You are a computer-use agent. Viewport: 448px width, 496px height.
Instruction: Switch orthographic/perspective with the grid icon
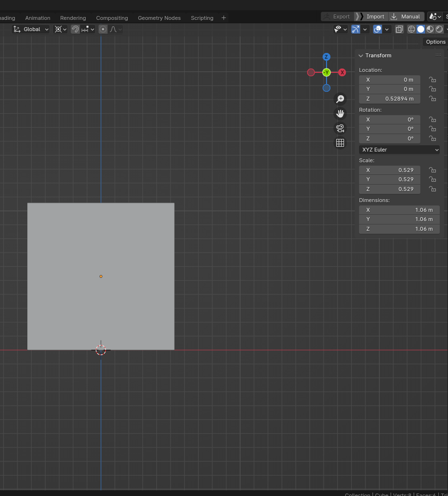[x=340, y=143]
